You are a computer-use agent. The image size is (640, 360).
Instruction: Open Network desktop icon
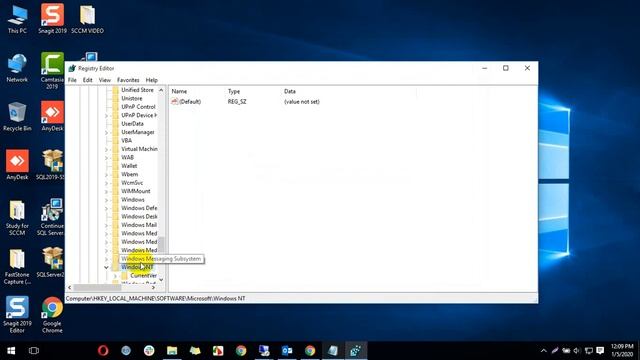tap(17, 68)
